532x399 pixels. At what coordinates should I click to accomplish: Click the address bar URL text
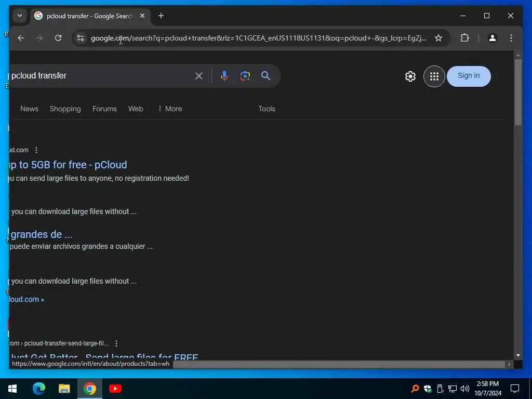(259, 38)
